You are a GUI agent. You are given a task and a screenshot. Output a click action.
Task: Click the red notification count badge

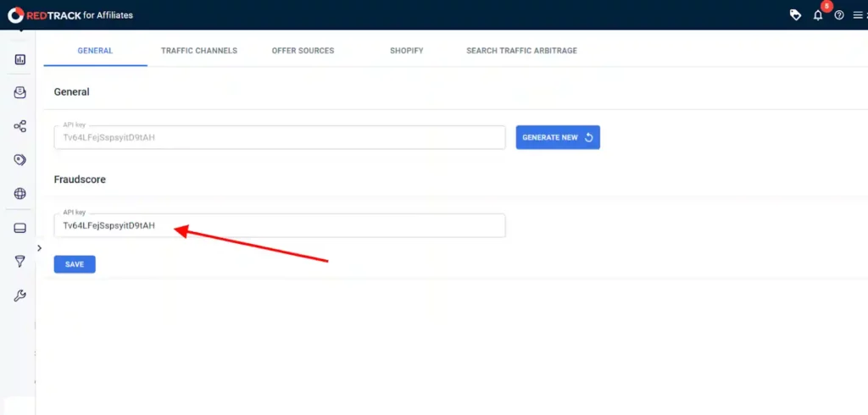tap(827, 6)
